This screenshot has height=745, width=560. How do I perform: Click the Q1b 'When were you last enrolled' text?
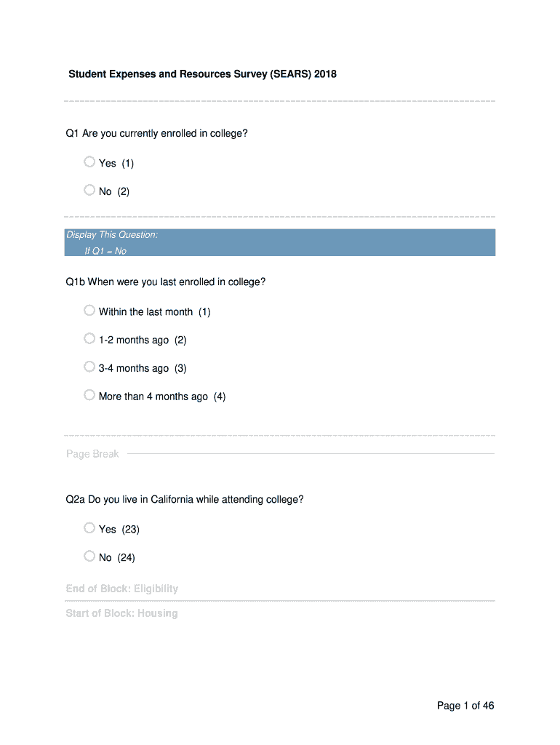click(165, 282)
